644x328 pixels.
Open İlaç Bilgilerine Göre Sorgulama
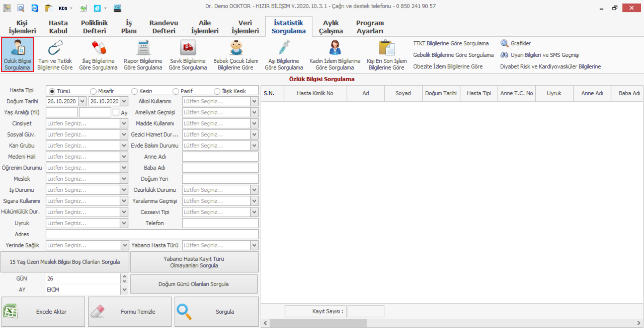coord(98,55)
